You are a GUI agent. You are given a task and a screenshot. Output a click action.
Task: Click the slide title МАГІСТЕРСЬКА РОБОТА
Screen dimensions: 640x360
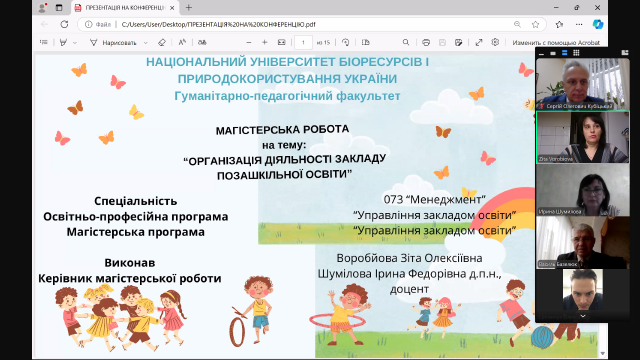(x=282, y=130)
